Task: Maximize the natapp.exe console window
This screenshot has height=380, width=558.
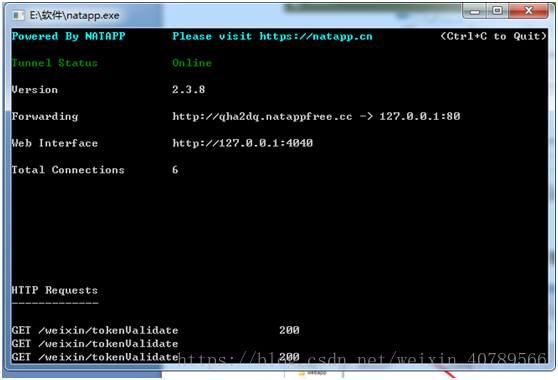Action: (x=498, y=11)
